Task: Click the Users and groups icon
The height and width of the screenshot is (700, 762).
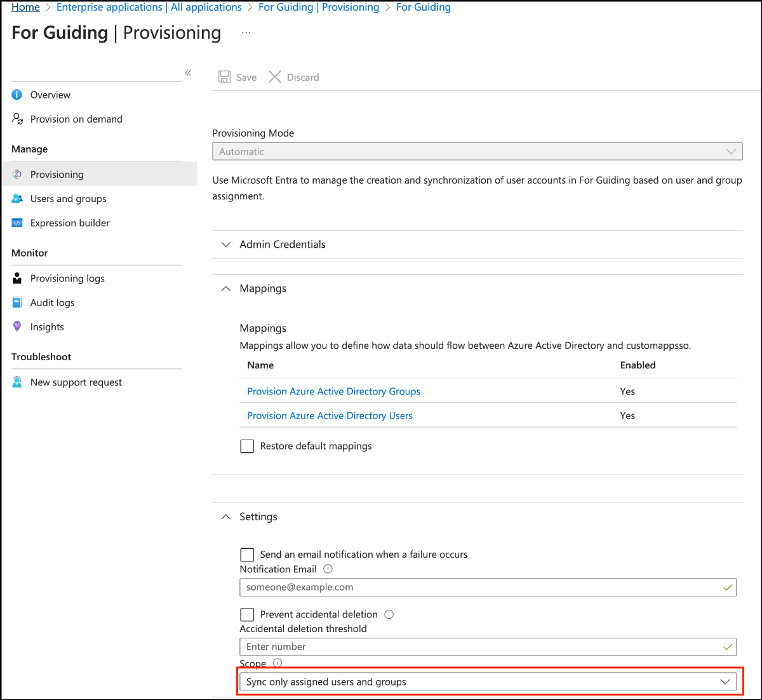Action: tap(17, 199)
